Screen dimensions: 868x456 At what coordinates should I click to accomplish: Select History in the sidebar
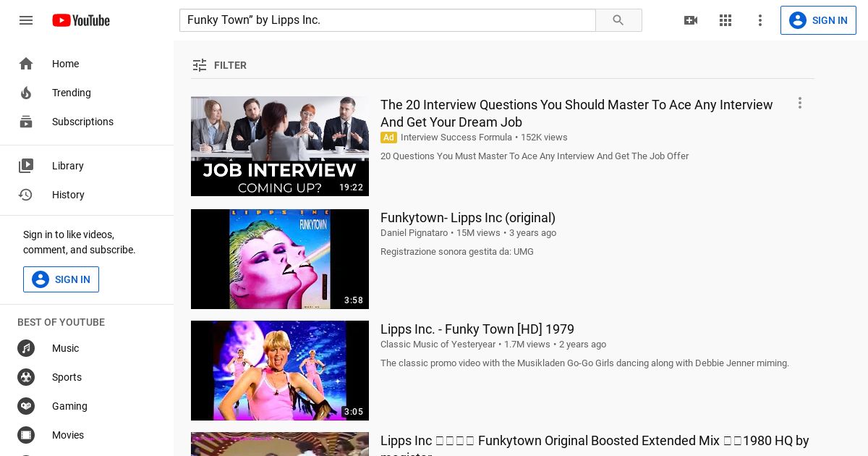pos(68,195)
